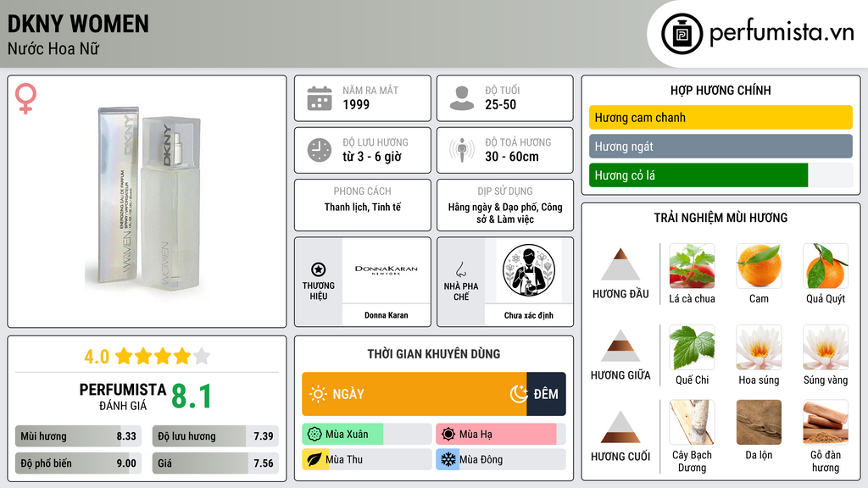Click the moon icon next to Đêm
The image size is (868, 488).
(x=519, y=394)
